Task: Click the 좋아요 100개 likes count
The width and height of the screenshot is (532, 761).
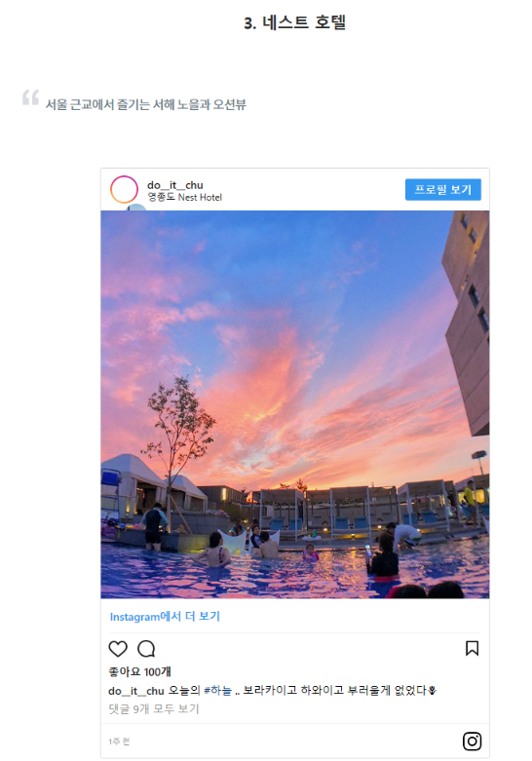Action: (139, 671)
